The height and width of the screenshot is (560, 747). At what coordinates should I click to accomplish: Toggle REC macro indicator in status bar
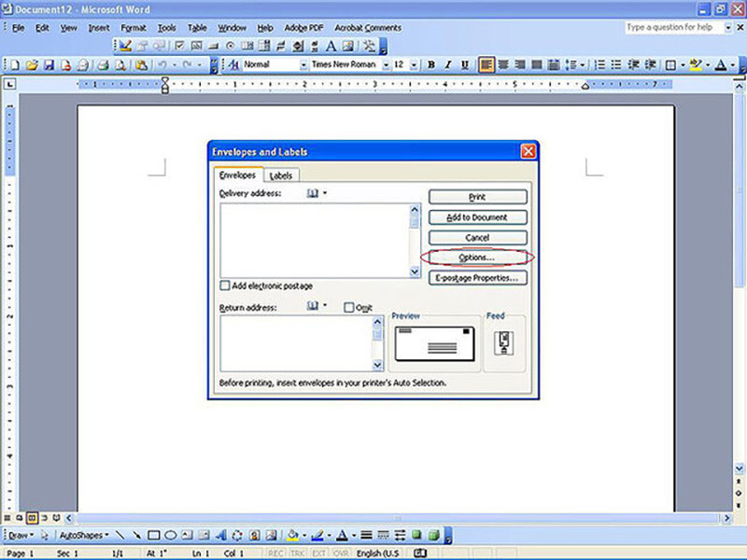[275, 553]
